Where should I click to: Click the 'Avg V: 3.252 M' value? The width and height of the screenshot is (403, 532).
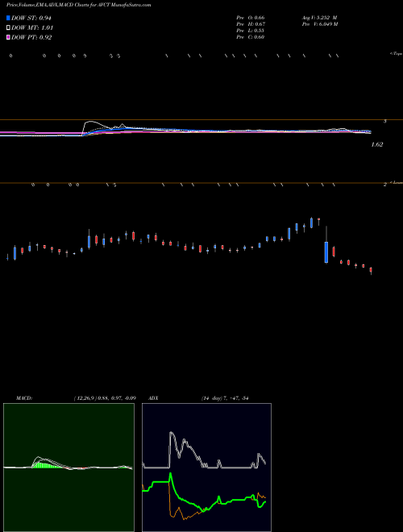[319, 18]
